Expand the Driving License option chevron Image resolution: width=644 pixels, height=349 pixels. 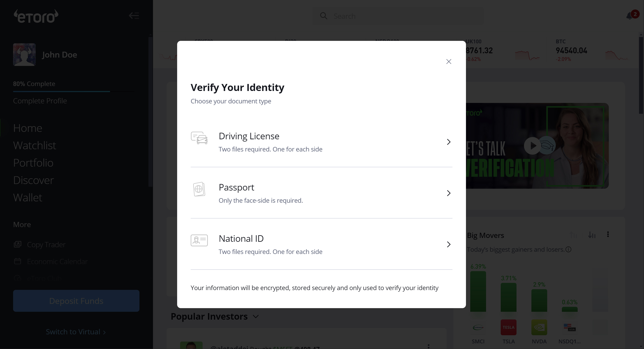pyautogui.click(x=449, y=142)
